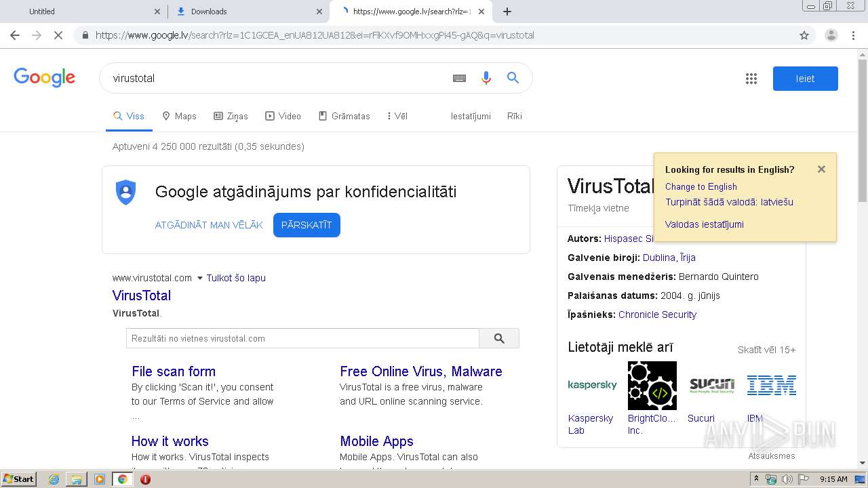Click Tulkot šo lapu link
Viewport: 868px width, 488px height.
coord(236,278)
